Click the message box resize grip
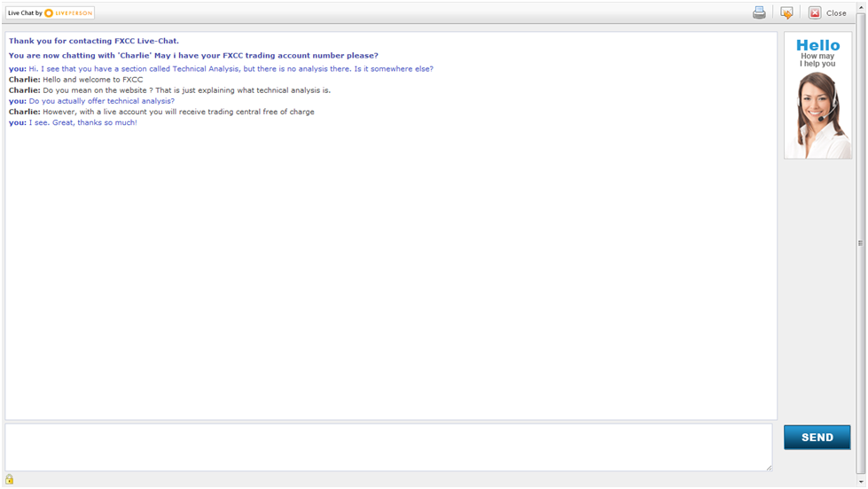This screenshot has height=489, width=868. click(769, 468)
